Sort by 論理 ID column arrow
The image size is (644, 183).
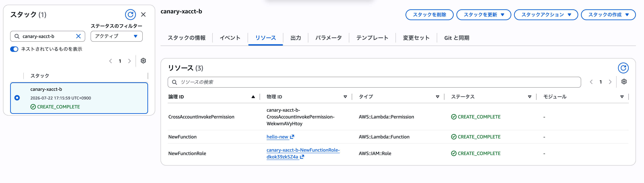pos(253,97)
